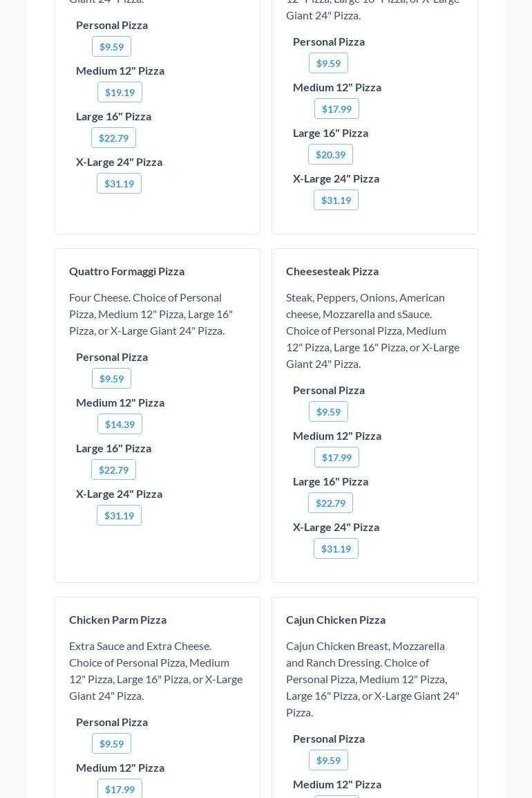Choose Chicken Parm Medium 12" $17.99 price
Viewport: 532px width, 798px height.
[x=120, y=788]
